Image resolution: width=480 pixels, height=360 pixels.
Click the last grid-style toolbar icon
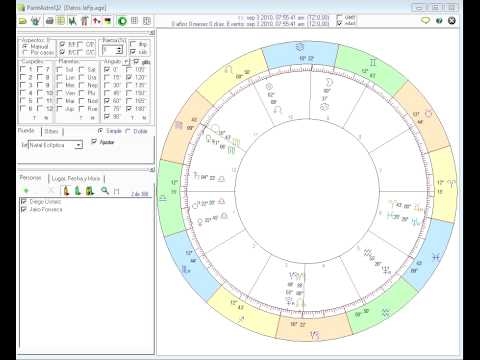tap(147, 21)
